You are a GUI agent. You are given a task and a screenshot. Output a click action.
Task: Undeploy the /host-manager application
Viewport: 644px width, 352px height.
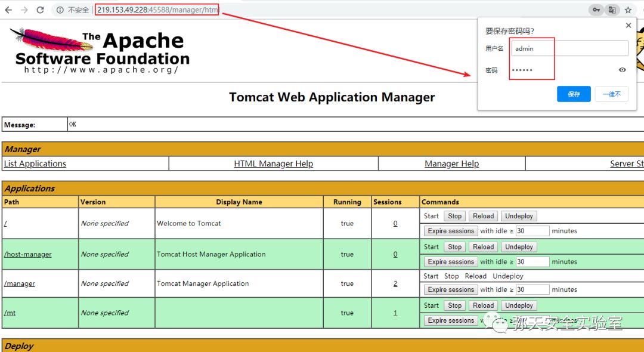point(519,247)
